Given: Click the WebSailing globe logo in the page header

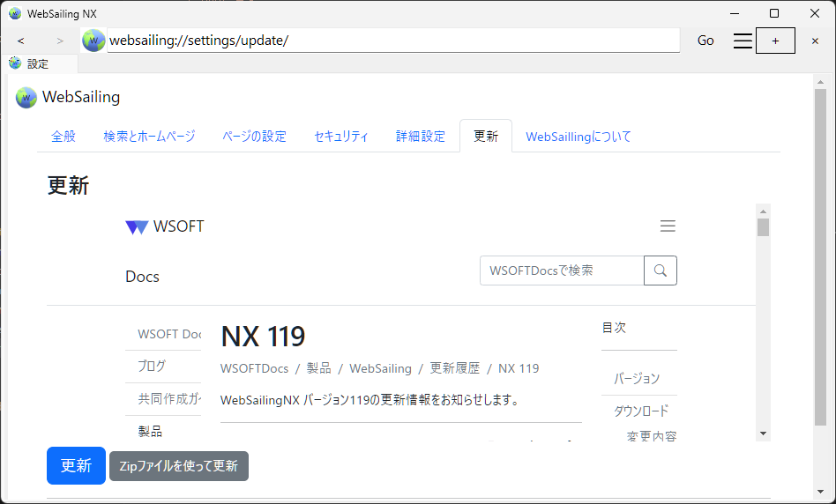Looking at the screenshot, I should [26, 98].
